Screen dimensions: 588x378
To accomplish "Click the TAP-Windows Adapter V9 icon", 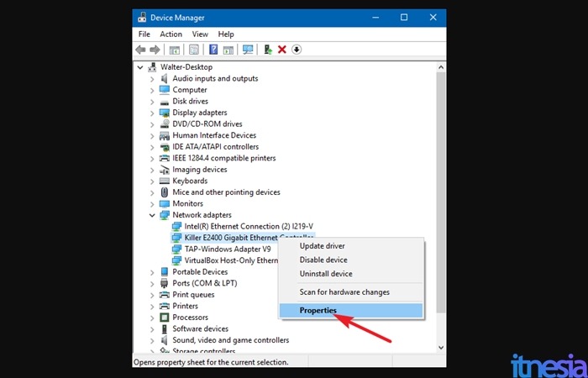I will point(176,249).
